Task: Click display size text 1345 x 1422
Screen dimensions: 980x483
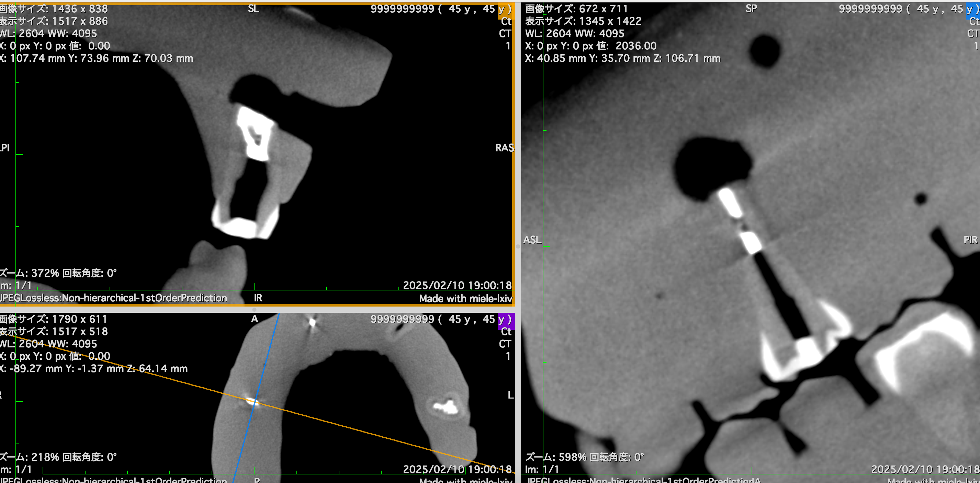Action: [x=583, y=21]
